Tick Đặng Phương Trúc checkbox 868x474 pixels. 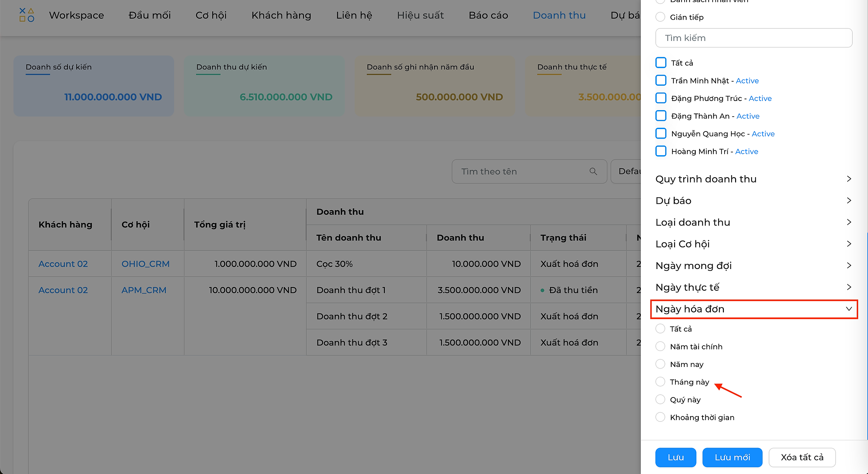(x=661, y=98)
